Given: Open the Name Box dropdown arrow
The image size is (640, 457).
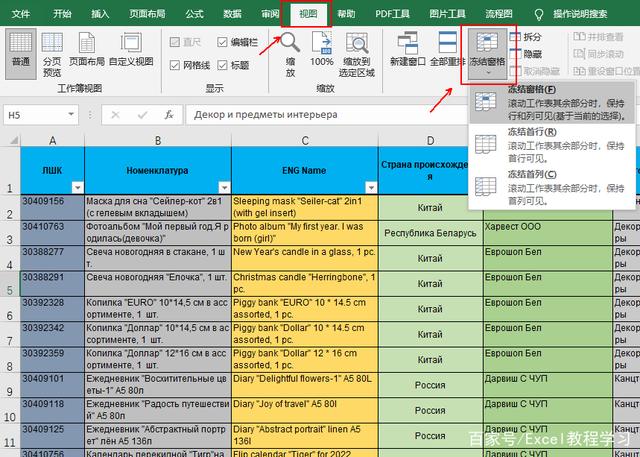Looking at the screenshot, I should (71, 114).
